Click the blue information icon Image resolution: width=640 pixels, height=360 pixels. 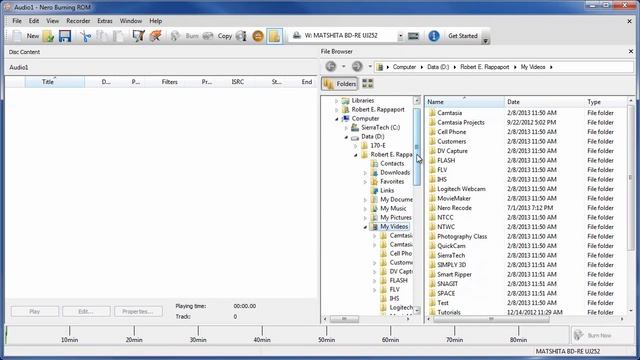pyautogui.click(x=434, y=36)
